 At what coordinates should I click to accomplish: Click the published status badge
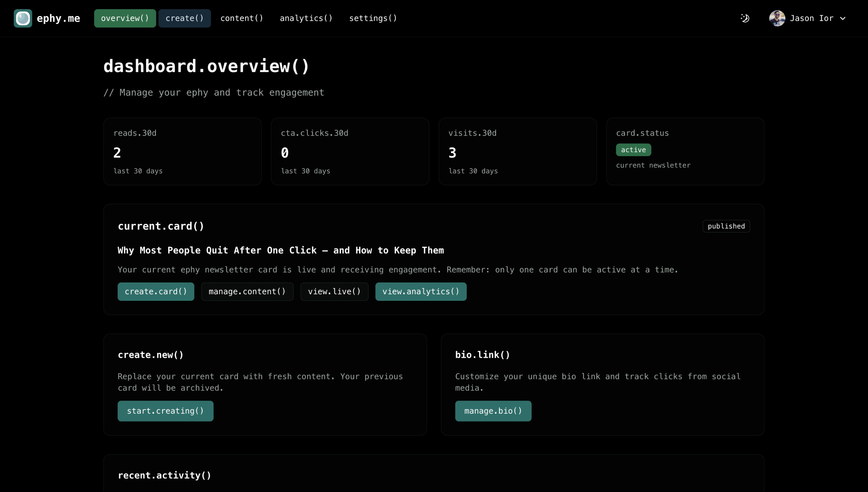pos(726,226)
